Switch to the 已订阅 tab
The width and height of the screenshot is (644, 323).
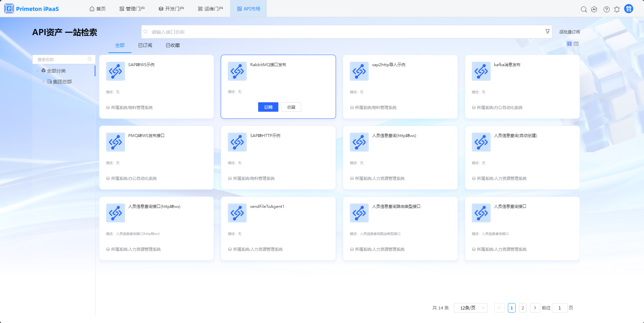point(145,45)
